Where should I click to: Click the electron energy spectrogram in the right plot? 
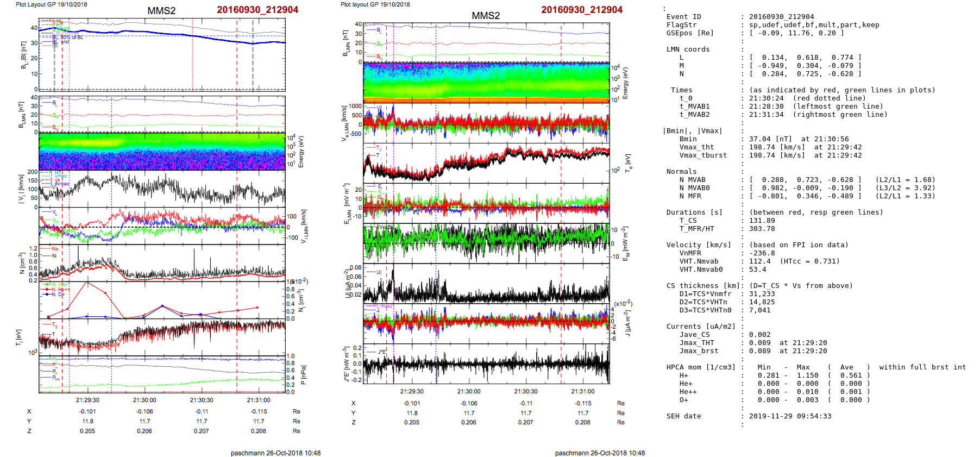(x=486, y=83)
